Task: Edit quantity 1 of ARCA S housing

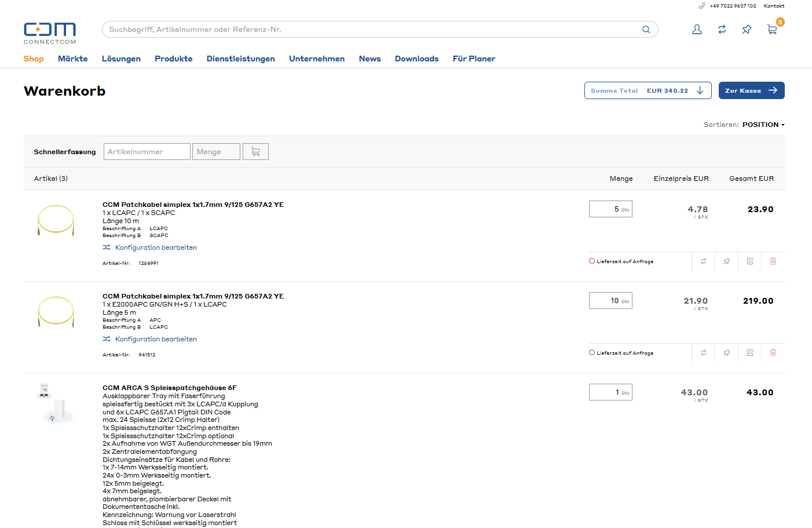Action: 610,392
